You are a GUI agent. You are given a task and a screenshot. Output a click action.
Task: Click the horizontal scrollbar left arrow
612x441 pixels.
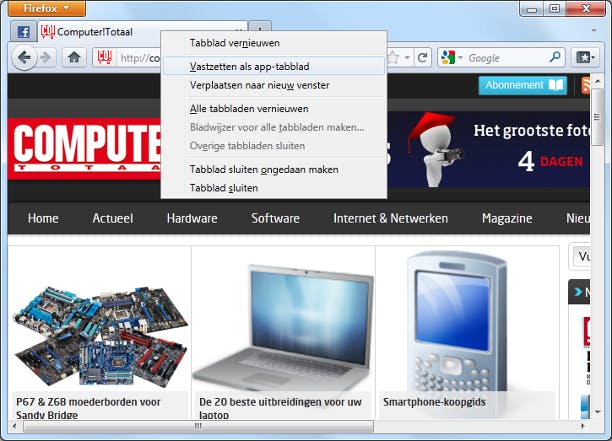[14, 426]
